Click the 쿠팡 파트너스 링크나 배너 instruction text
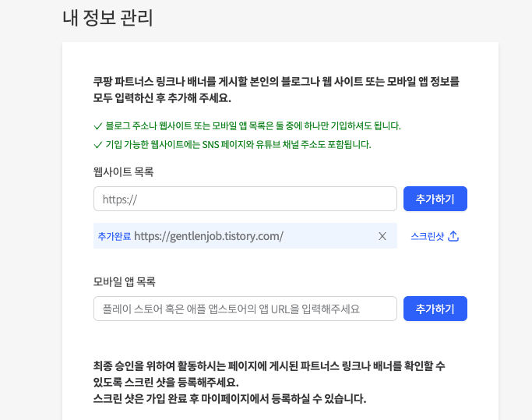Image resolution: width=532 pixels, height=420 pixels. click(277, 90)
